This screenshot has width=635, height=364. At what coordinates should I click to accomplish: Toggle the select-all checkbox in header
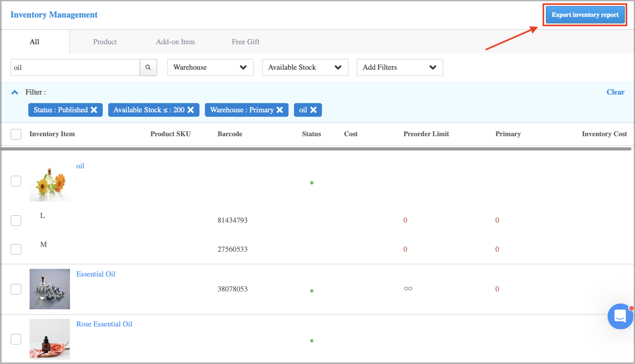pos(16,134)
